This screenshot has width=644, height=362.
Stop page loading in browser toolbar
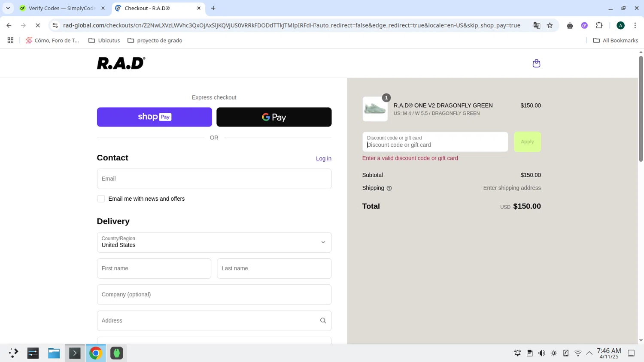point(38,25)
